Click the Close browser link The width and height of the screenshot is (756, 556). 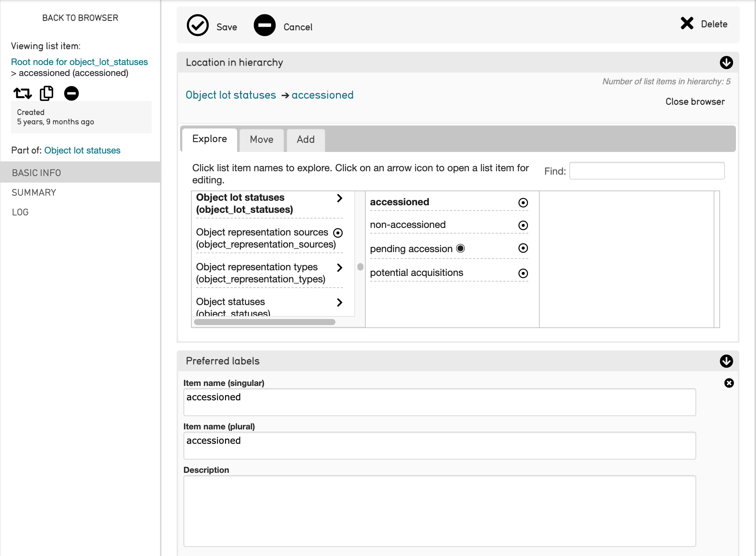pyautogui.click(x=695, y=102)
